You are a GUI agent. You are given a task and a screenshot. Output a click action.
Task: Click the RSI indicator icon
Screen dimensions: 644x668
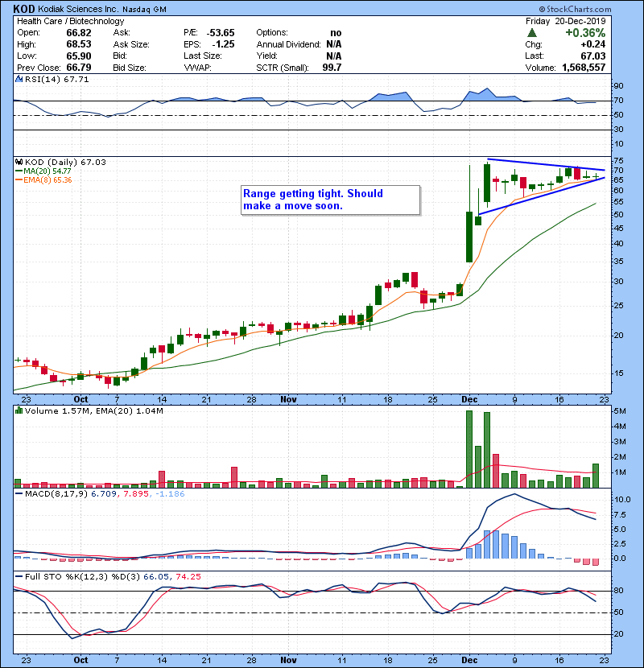19,79
